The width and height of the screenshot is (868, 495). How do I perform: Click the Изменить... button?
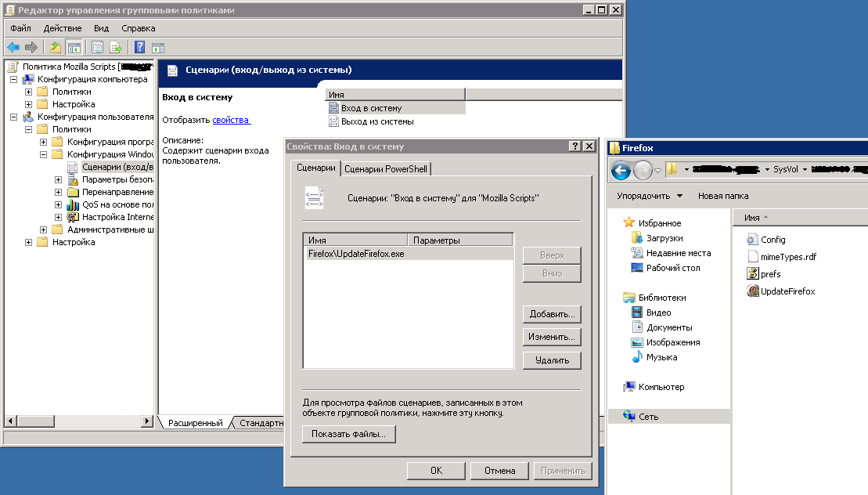coord(552,337)
